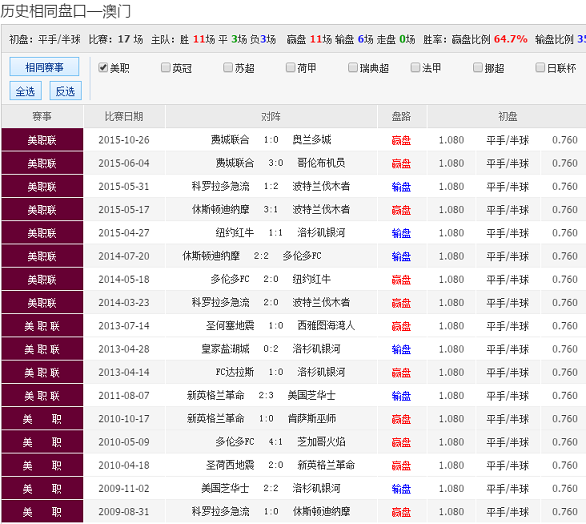Enable the 挪超 checkbox

tap(478, 68)
